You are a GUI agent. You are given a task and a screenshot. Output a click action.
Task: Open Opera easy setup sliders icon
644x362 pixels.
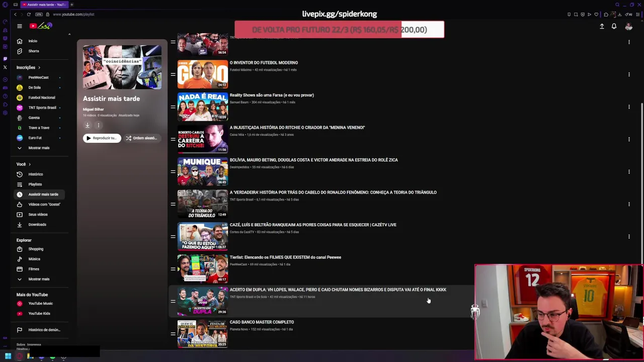coord(638,14)
